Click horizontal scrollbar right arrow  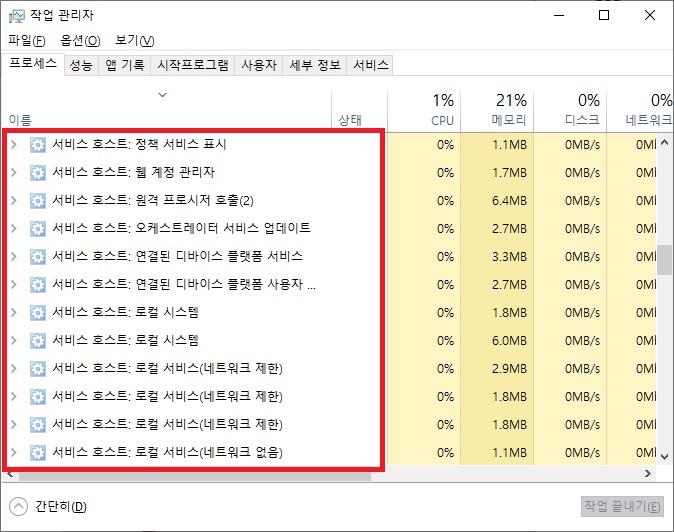648,474
